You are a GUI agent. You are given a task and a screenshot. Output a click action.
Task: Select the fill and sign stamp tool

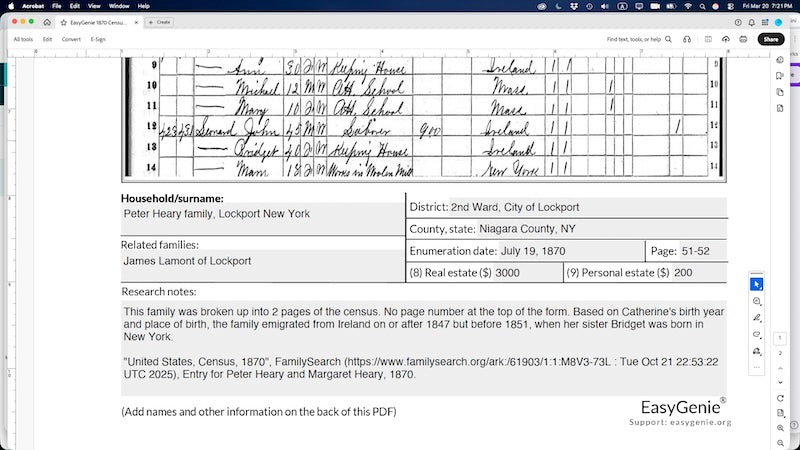click(x=757, y=352)
